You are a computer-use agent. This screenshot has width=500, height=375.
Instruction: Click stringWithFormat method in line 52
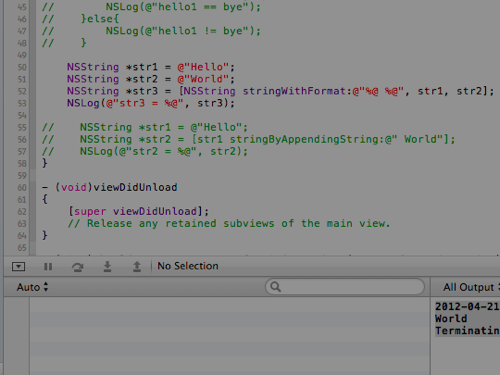[294, 91]
